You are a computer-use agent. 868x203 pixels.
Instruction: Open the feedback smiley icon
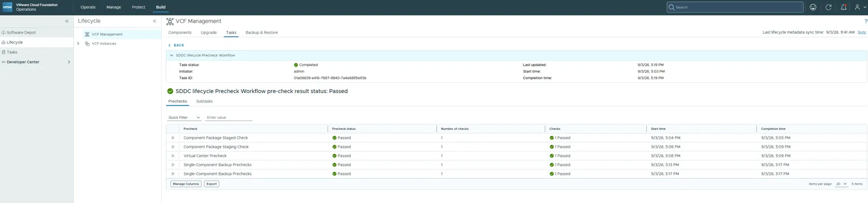(813, 7)
